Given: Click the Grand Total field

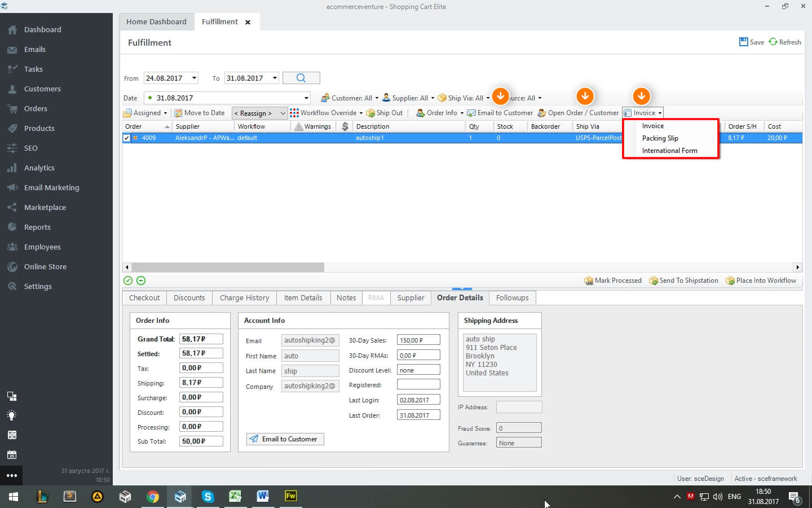Looking at the screenshot, I should click(x=201, y=339).
